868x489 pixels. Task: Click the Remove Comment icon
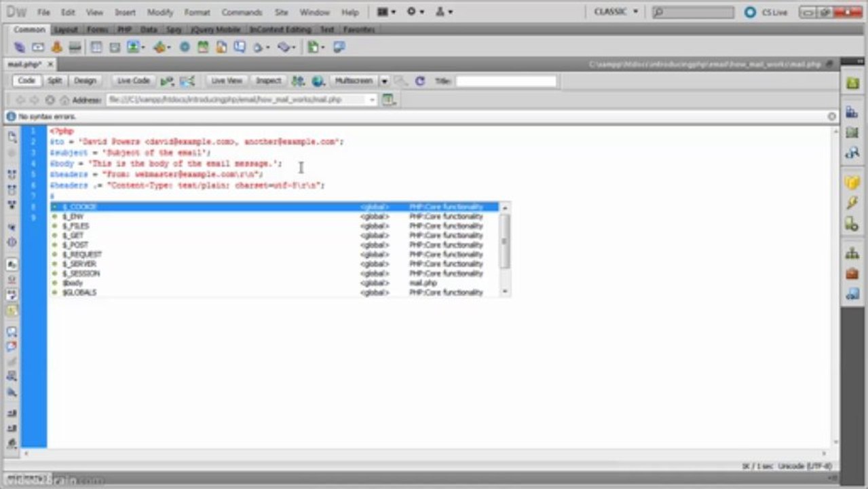12,346
